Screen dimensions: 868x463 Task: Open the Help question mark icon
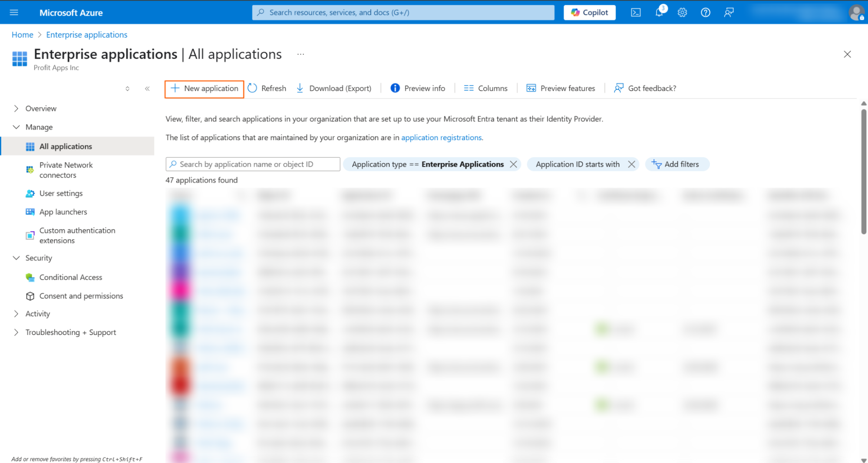pyautogui.click(x=706, y=13)
